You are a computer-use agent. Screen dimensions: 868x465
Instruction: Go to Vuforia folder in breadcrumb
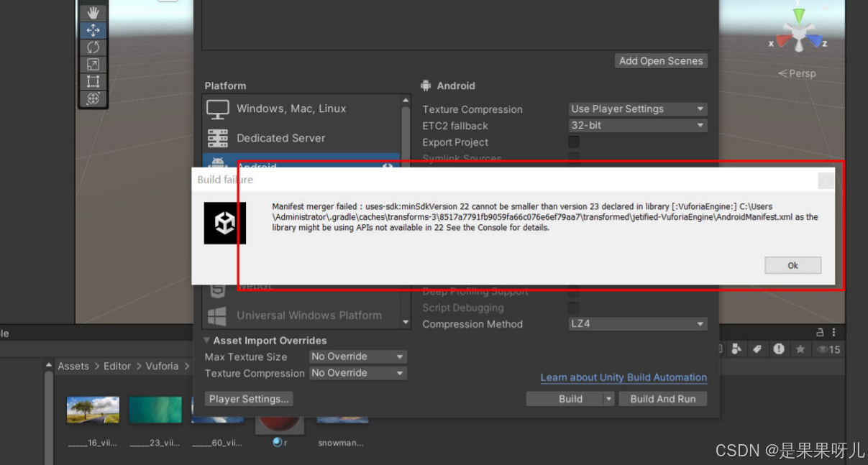click(162, 366)
